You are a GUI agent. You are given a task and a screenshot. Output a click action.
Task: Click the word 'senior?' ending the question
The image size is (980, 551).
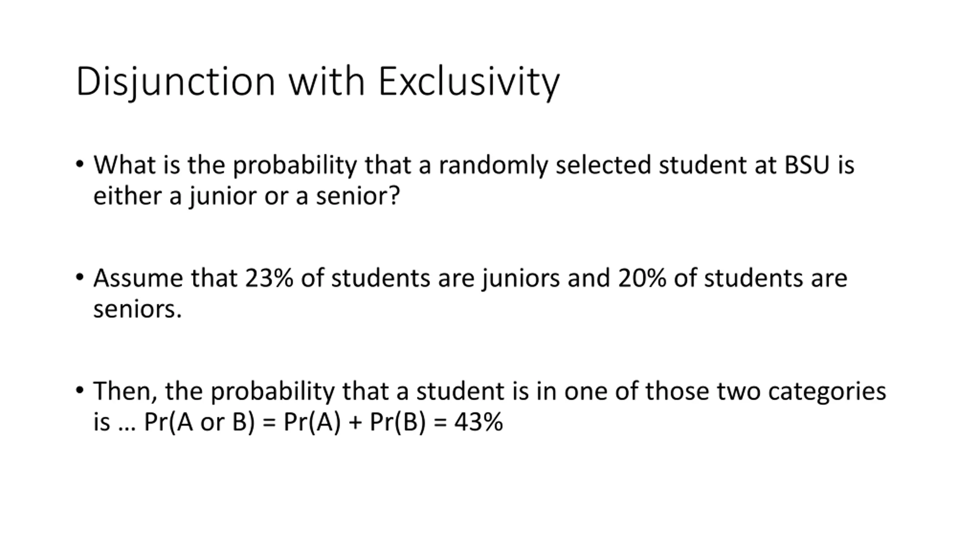tap(358, 196)
